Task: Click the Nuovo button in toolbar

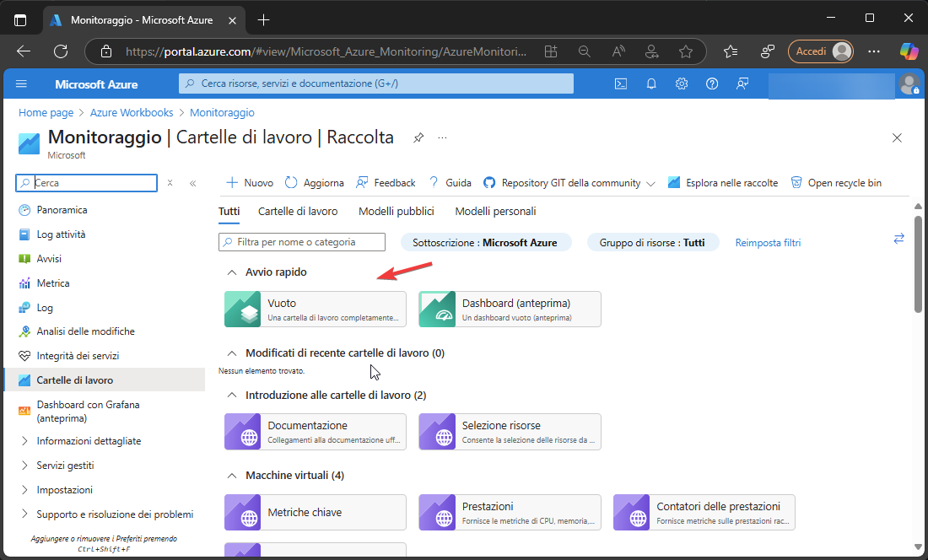Action: tap(250, 183)
